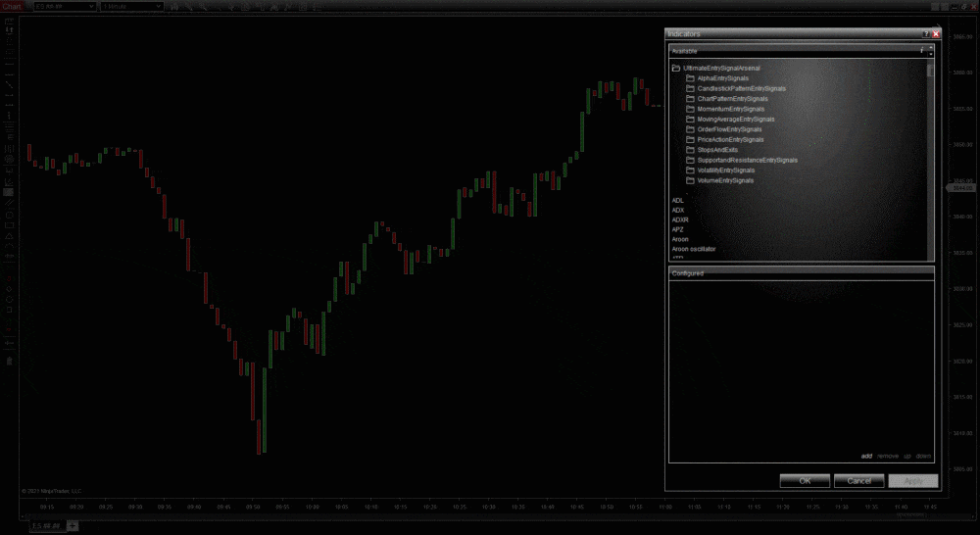
Task: Click the OrderFlowEntrySignals folder icon
Action: pos(690,129)
